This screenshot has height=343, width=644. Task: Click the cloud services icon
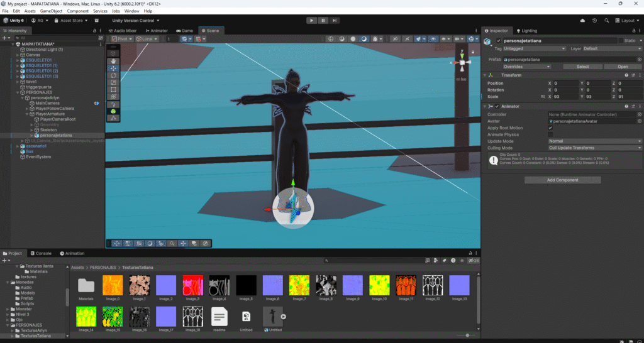click(582, 20)
